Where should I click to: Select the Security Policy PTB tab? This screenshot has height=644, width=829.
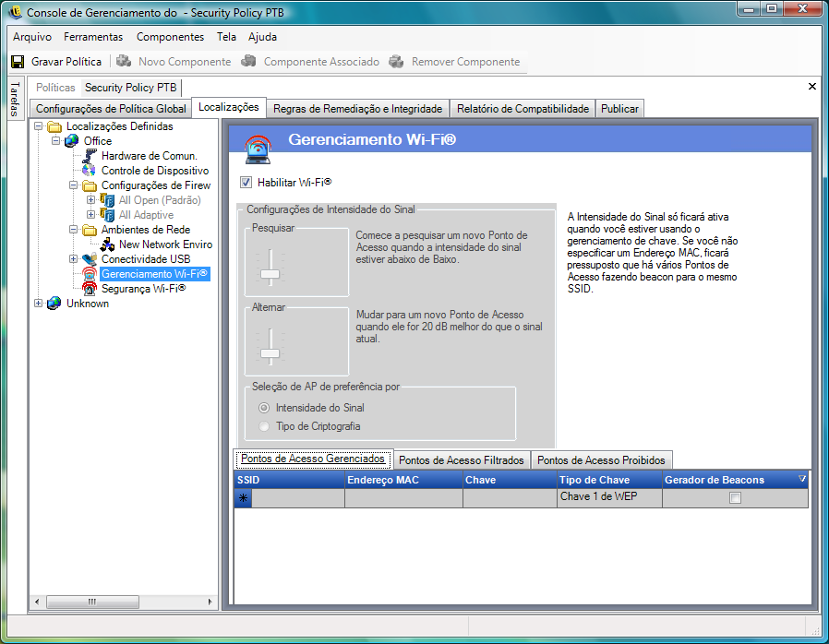[130, 88]
